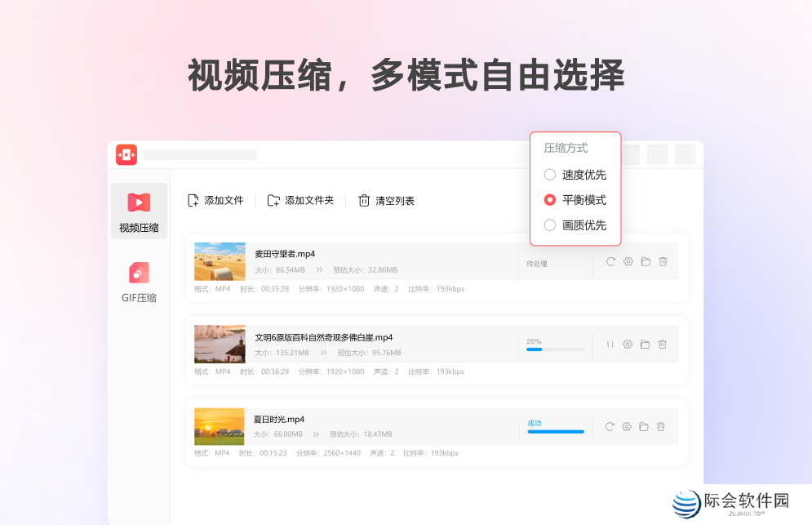Screen dimensions: 812x525
Task: Open output folder for 夏日时光.mp4
Action: coord(645,426)
